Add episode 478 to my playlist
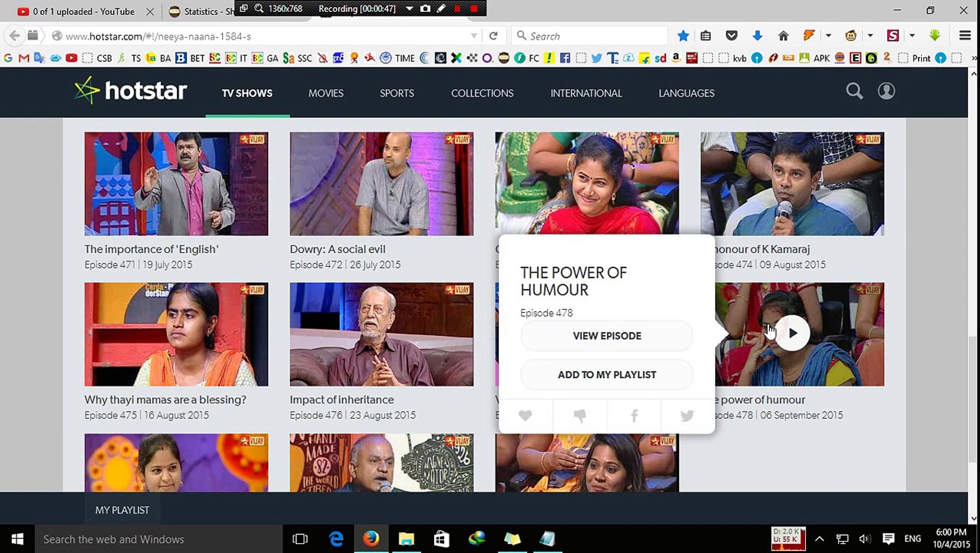Viewport: 980px width, 553px height. coord(606,375)
